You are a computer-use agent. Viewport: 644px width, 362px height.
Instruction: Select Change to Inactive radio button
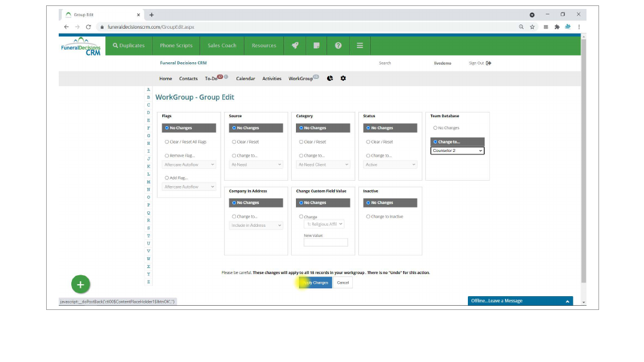pyautogui.click(x=368, y=217)
